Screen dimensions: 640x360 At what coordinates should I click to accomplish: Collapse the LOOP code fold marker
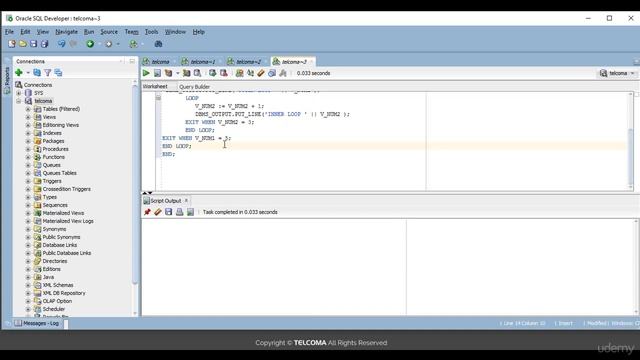158,98
